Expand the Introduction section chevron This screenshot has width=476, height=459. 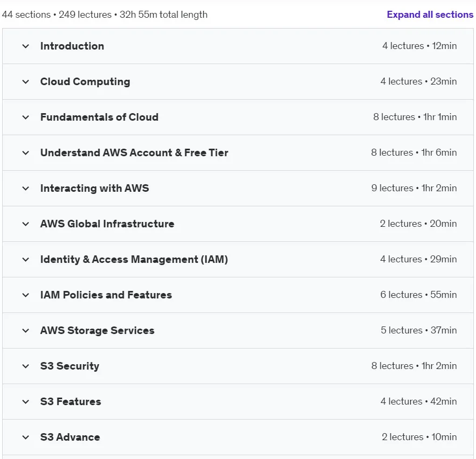[x=26, y=46]
